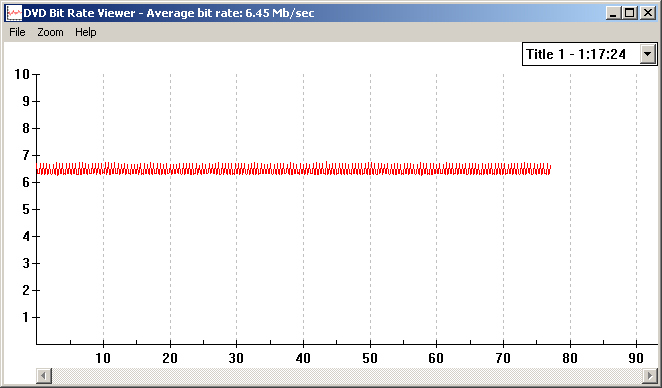Expand the Title 1 dropdown arrow

pos(648,54)
